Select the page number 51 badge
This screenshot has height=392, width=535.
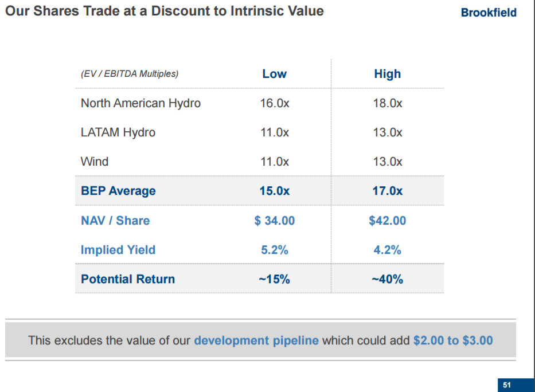click(507, 385)
